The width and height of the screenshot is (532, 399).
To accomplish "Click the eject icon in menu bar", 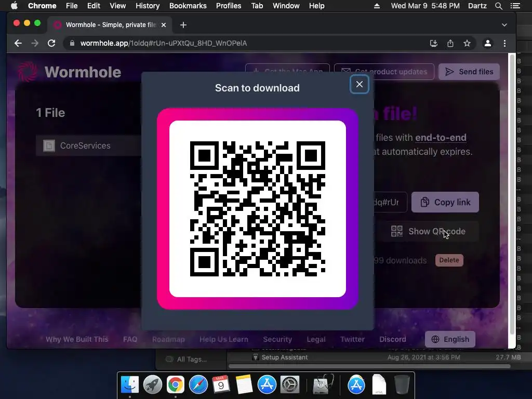I will pyautogui.click(x=377, y=6).
